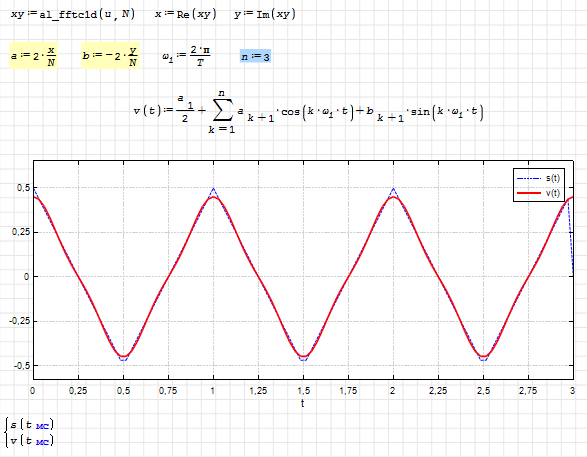Viewport: 587px width, 457px height.
Task: Click the curly brace grouping the plot expressions
Action: [6, 433]
